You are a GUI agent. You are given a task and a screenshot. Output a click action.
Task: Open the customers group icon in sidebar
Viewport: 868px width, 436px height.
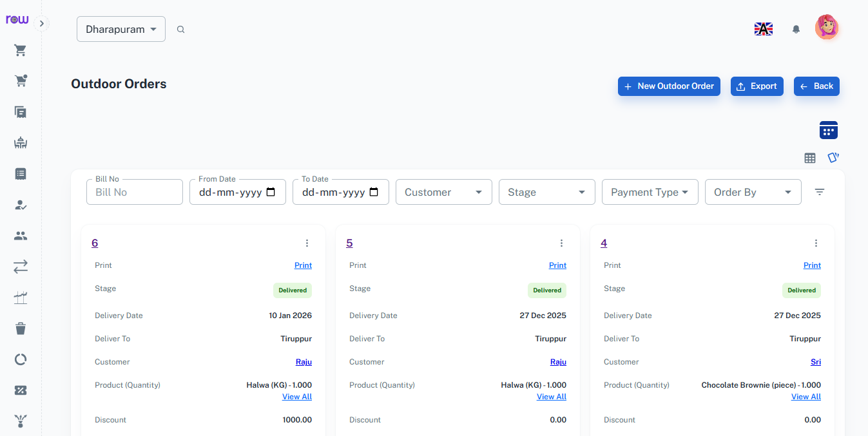pos(20,235)
